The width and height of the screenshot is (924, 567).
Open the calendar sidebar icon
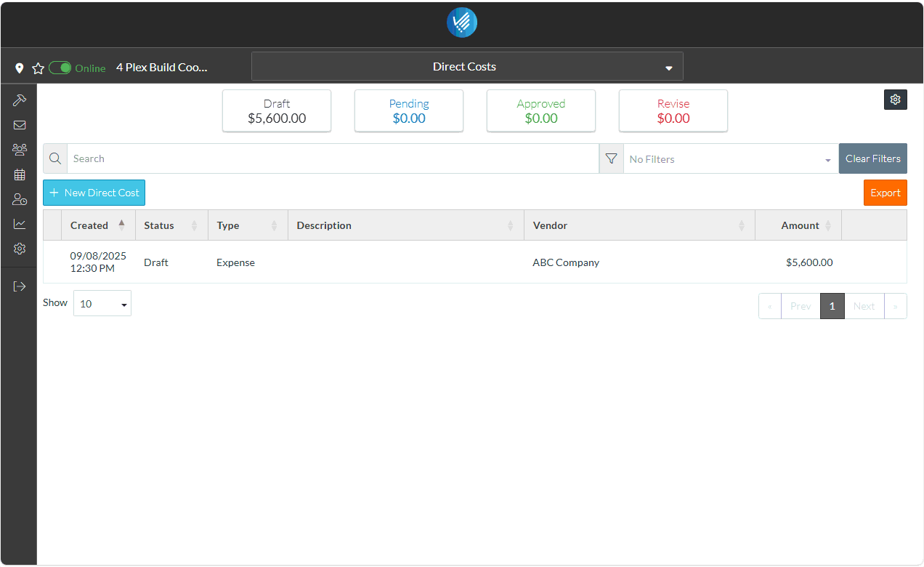pyautogui.click(x=20, y=174)
